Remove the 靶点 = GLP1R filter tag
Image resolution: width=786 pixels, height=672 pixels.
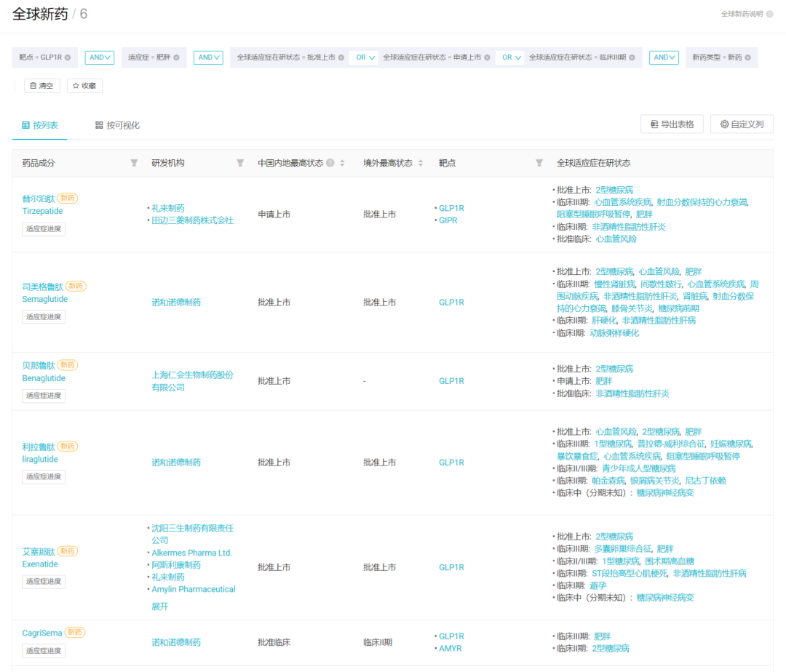[x=68, y=57]
